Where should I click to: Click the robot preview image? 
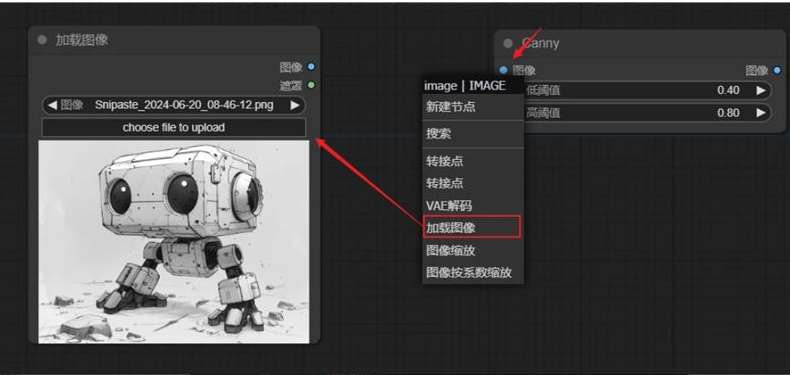174,242
